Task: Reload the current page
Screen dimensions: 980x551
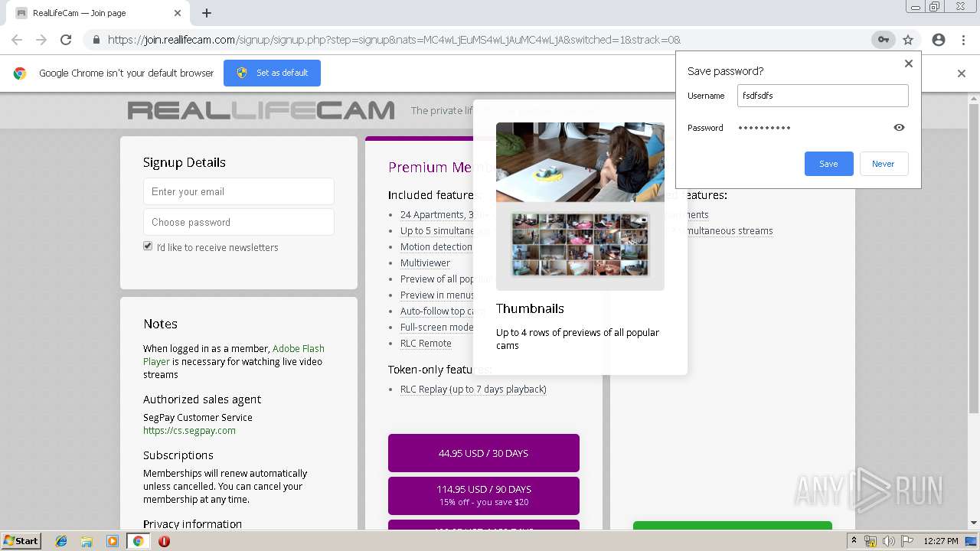Action: 66,40
